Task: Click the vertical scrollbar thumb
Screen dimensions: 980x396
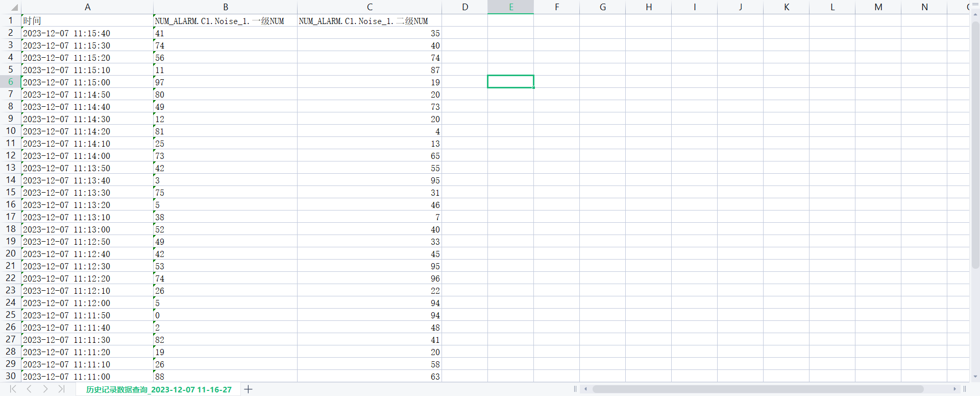Action: pos(975,145)
